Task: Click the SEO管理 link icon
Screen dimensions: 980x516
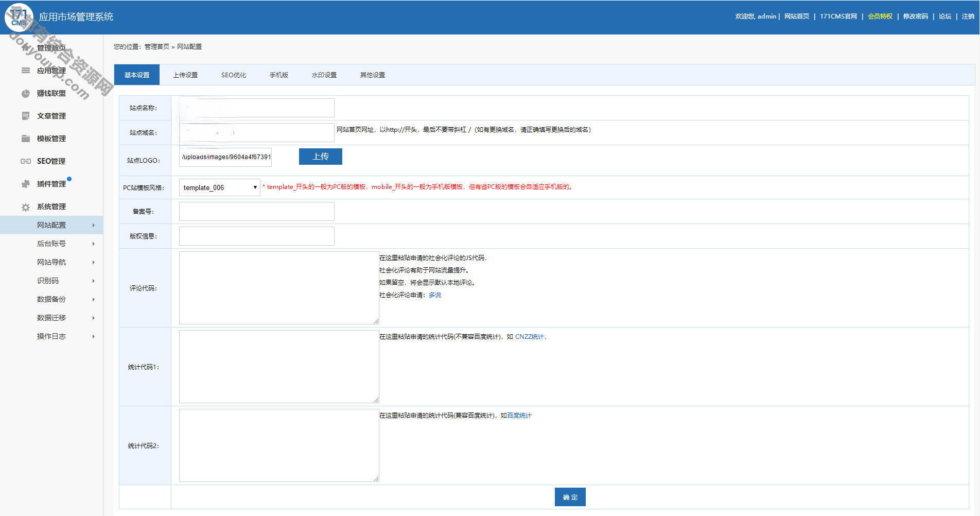Action: point(25,161)
